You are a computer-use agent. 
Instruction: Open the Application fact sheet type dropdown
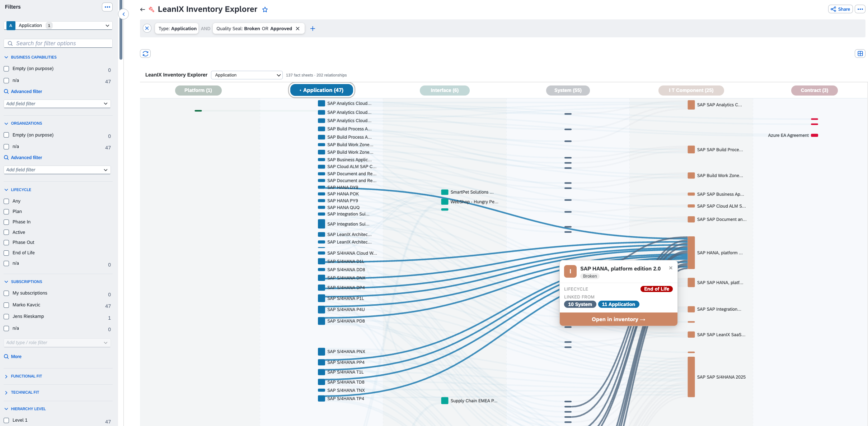[x=58, y=26]
